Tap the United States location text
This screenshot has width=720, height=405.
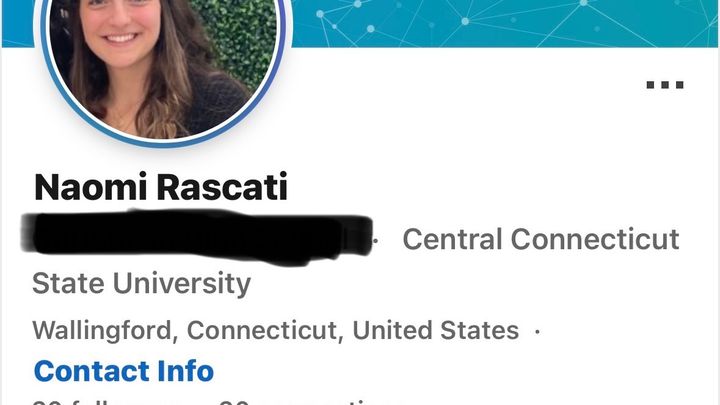point(435,330)
